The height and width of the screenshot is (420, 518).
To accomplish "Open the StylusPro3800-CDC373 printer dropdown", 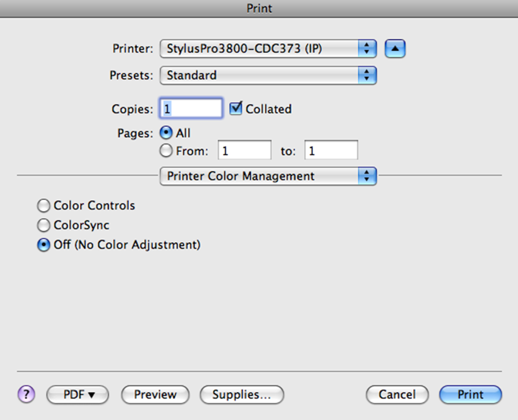I will tap(268, 49).
